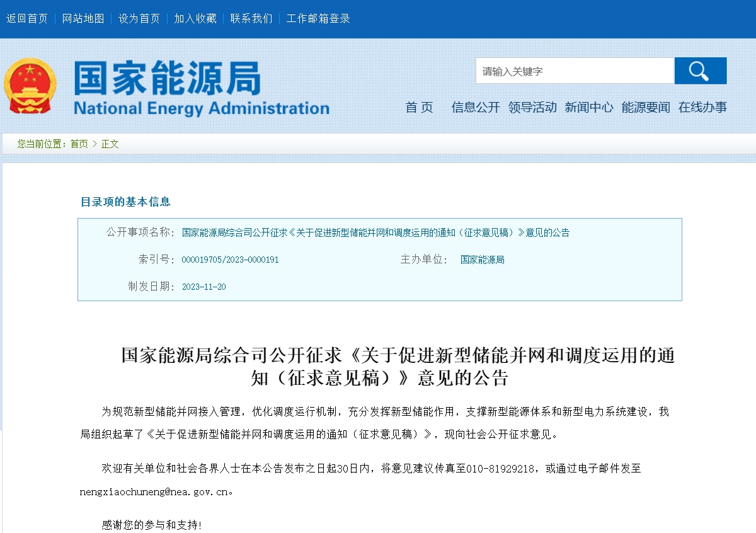The width and height of the screenshot is (756, 533).
Task: Open the 网站地图 site map link
Action: point(83,18)
